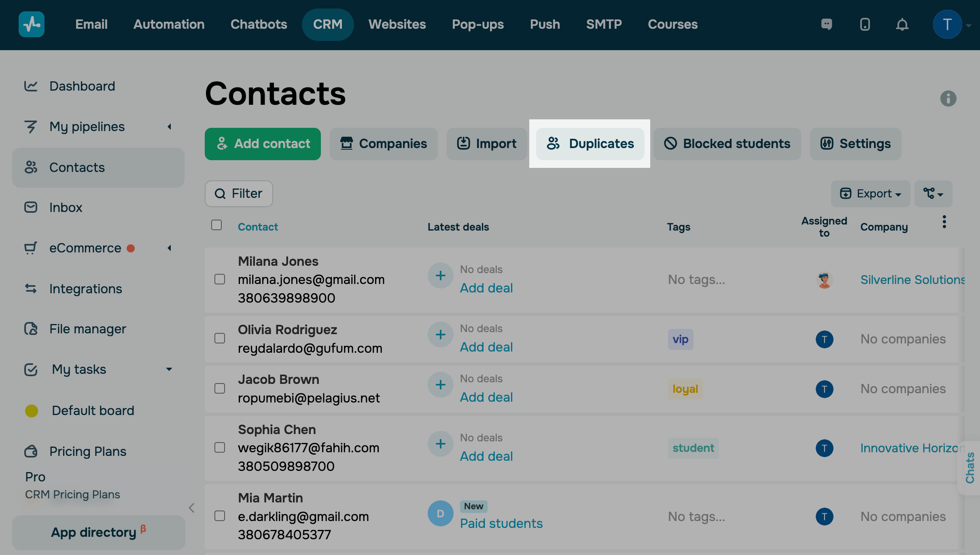The height and width of the screenshot is (555, 980).
Task: Check the select-all contacts checkbox
Action: pos(216,225)
